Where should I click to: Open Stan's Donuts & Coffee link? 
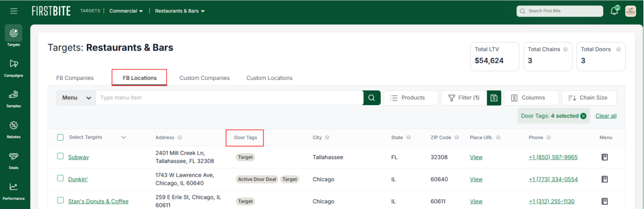pyautogui.click(x=98, y=201)
